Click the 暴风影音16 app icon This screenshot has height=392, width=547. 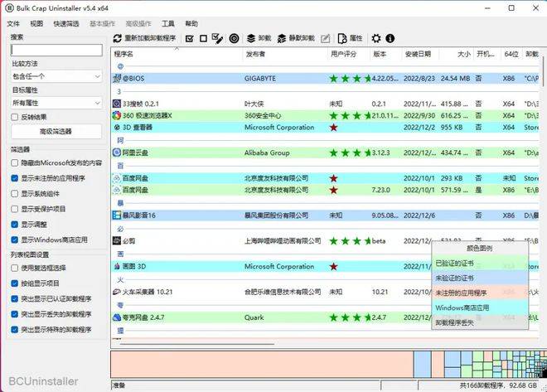click(x=117, y=215)
